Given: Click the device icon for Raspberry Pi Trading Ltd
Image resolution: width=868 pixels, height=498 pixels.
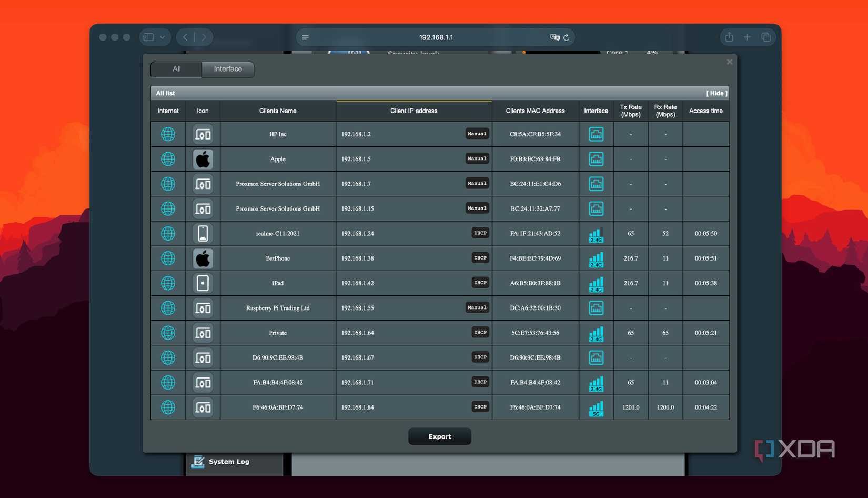Looking at the screenshot, I should (x=203, y=308).
